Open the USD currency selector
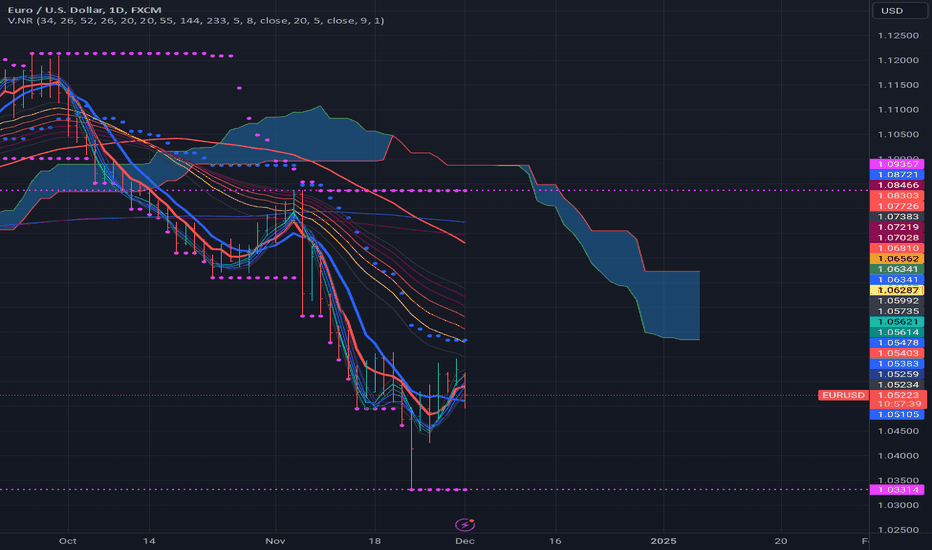 click(899, 11)
